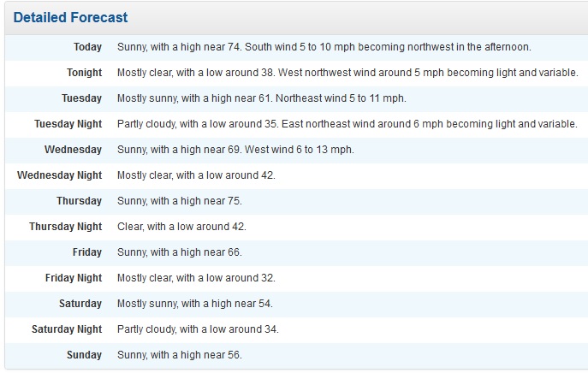588x373 pixels.
Task: Select the forecast text with high near 75
Action: [x=180, y=201]
